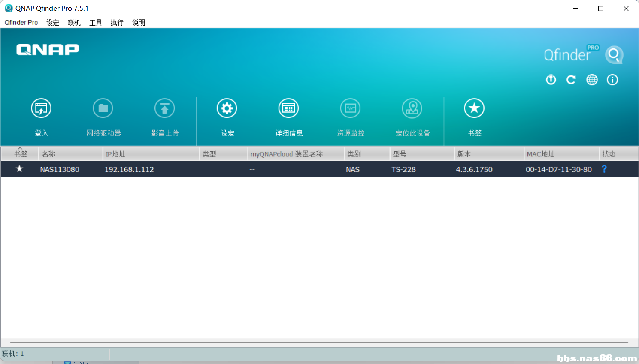Open the 联机 menu
The width and height of the screenshot is (639, 364).
(74, 23)
